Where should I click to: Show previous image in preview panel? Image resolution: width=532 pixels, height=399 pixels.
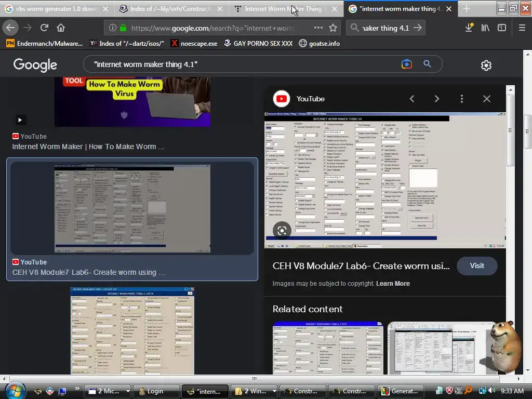pyautogui.click(x=412, y=99)
